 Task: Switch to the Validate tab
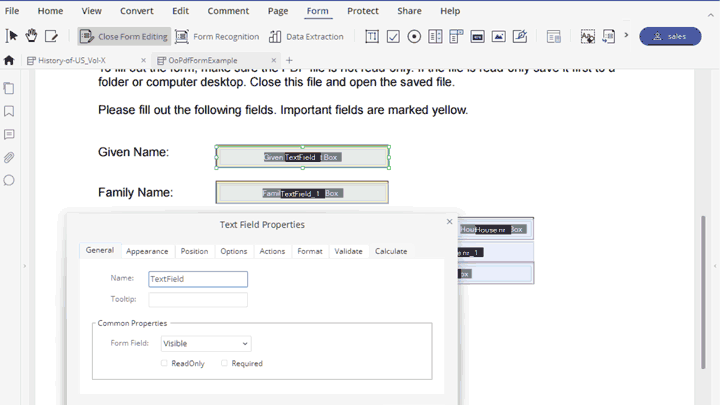[x=349, y=251]
